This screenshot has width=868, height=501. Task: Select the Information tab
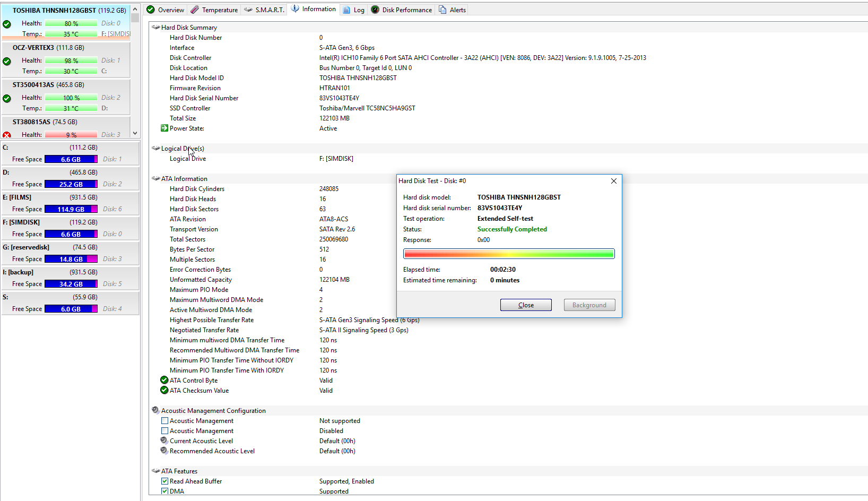[x=314, y=9]
